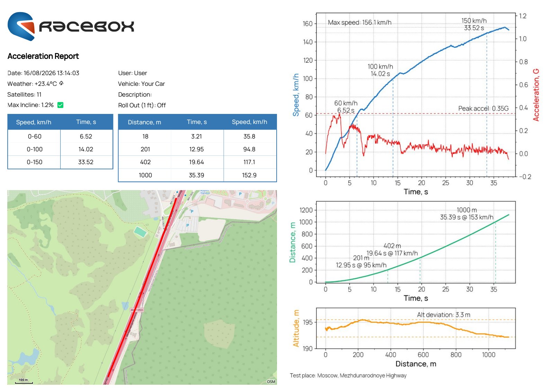Viewport: 554px width, 392px height.
Task: Click the 'Alt deviation: 3.3 m' label
Action: pyautogui.click(x=444, y=315)
